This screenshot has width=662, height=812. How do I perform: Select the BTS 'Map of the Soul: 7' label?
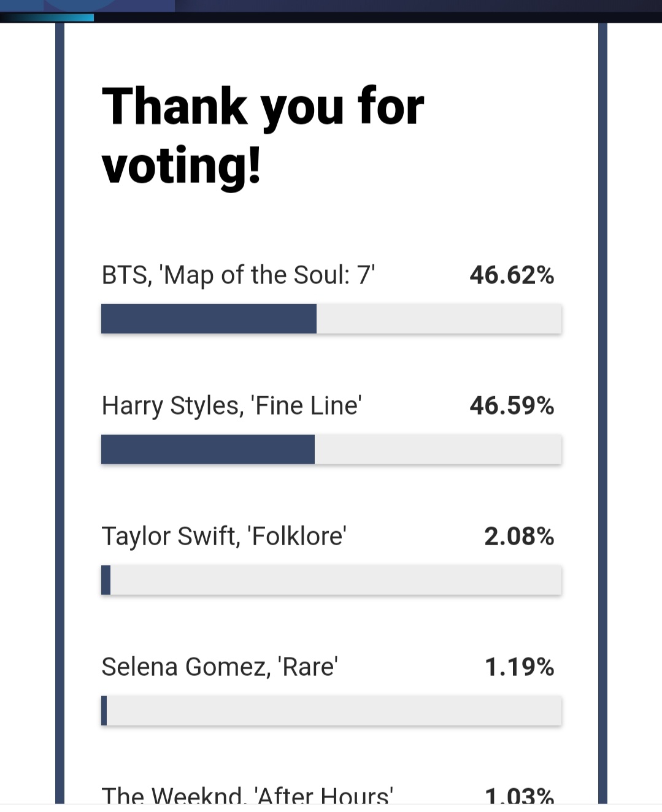238,275
